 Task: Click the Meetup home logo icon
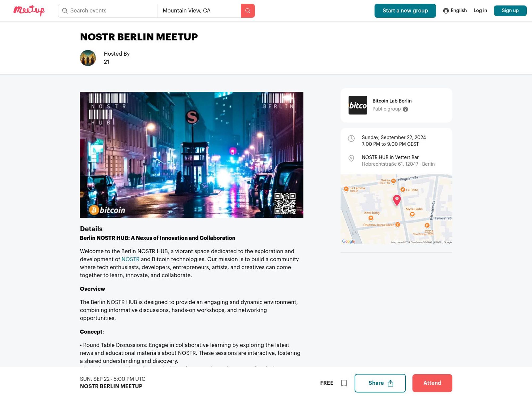[29, 10]
